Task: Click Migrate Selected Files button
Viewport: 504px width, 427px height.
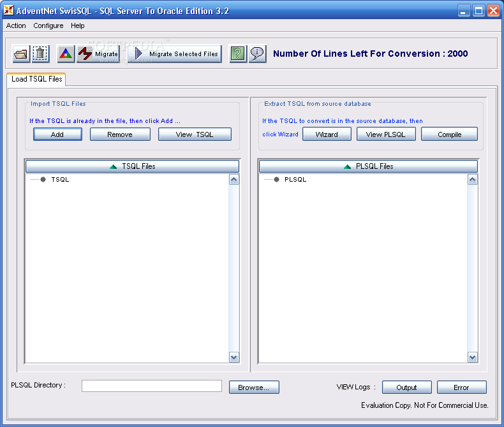Action: coord(175,54)
